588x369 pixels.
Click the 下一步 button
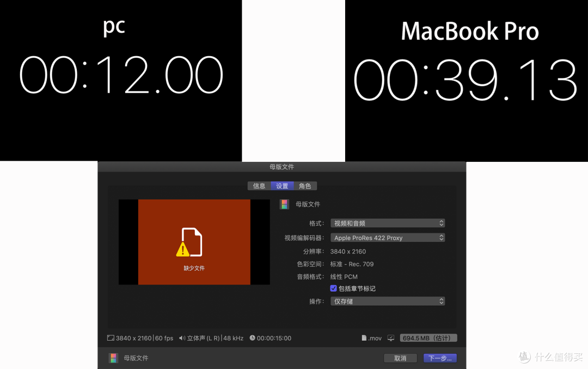click(440, 358)
